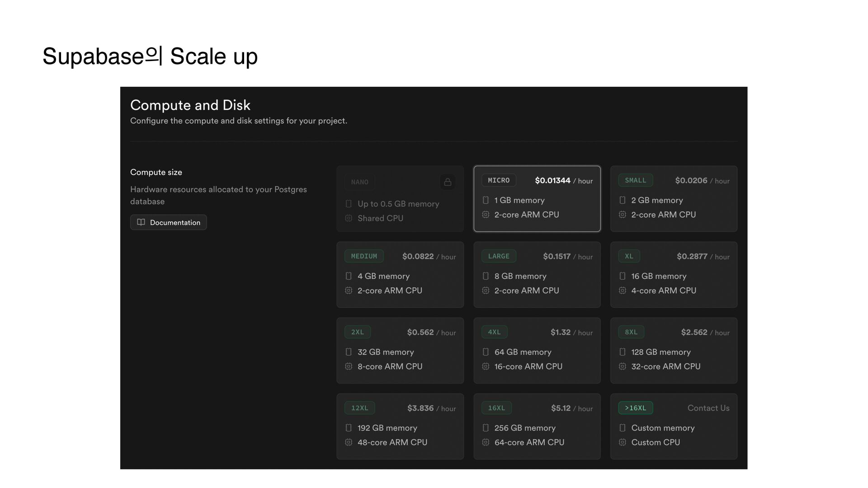Pick the 4XL compute size card

537,351
